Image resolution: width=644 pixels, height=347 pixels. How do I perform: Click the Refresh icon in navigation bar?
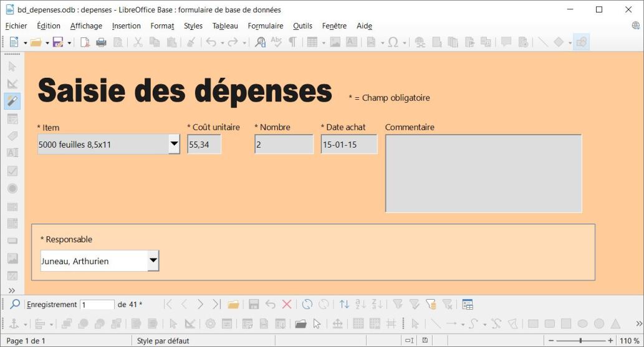(307, 305)
